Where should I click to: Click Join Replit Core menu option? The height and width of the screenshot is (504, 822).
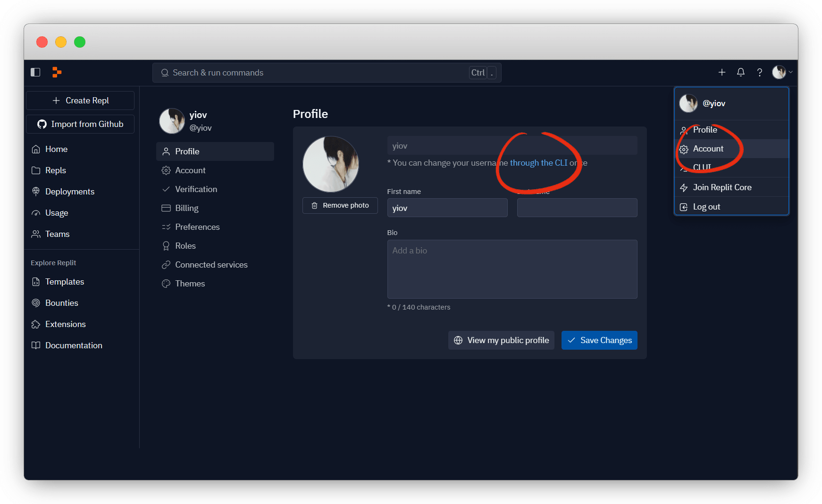pos(721,187)
